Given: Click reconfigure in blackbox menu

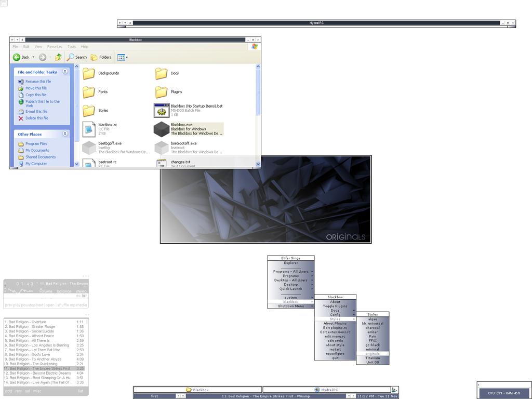Looking at the screenshot, I should (335, 354).
